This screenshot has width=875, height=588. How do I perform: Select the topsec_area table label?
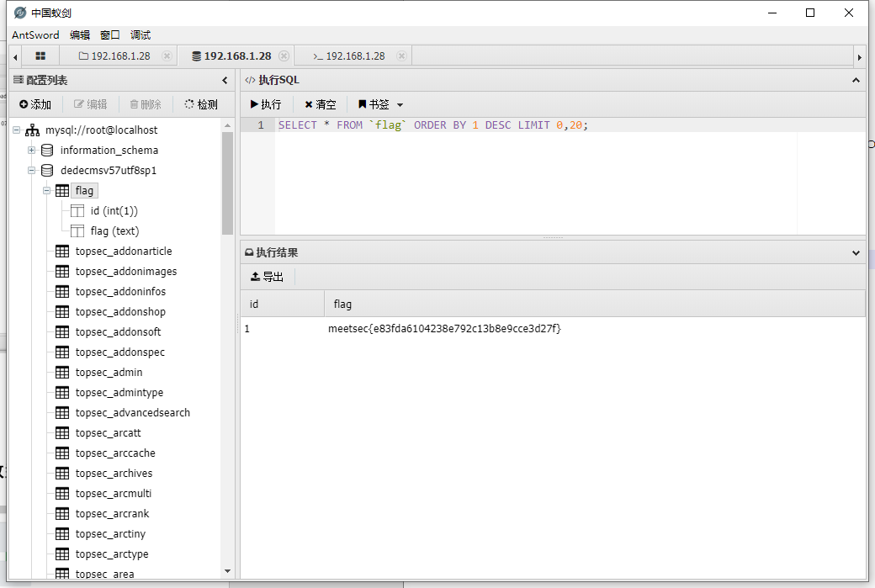pyautogui.click(x=105, y=574)
